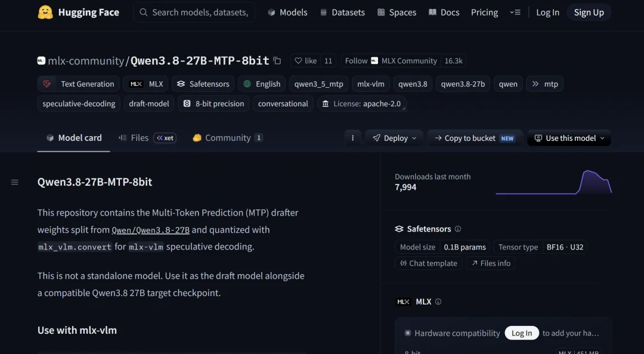Click Log In for hardware compatibility
The width and height of the screenshot is (644, 354).
click(522, 333)
